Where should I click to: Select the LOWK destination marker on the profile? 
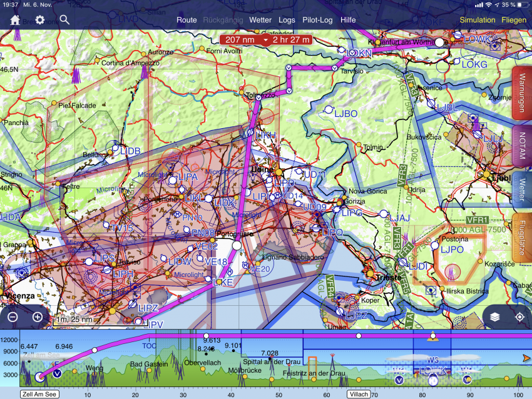433,381
